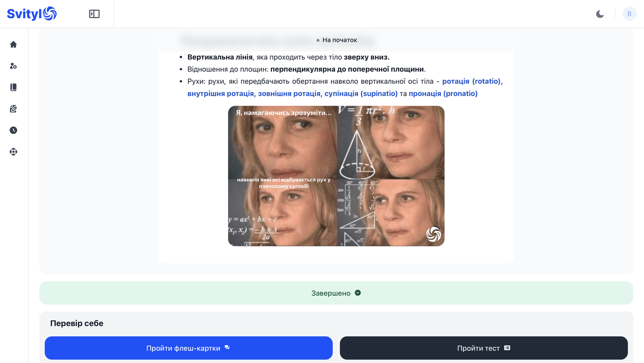Open the 'внутрішня ротація' term link
The height and width of the screenshot is (363, 644).
point(221,94)
